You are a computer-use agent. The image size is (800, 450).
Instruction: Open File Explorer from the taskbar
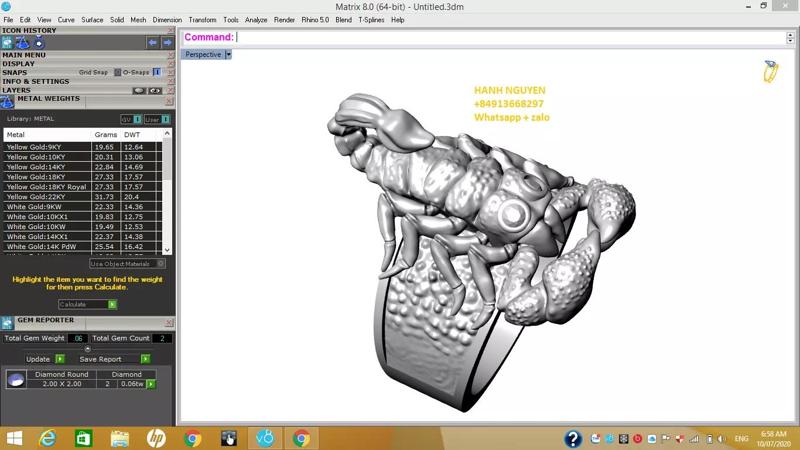coord(120,438)
